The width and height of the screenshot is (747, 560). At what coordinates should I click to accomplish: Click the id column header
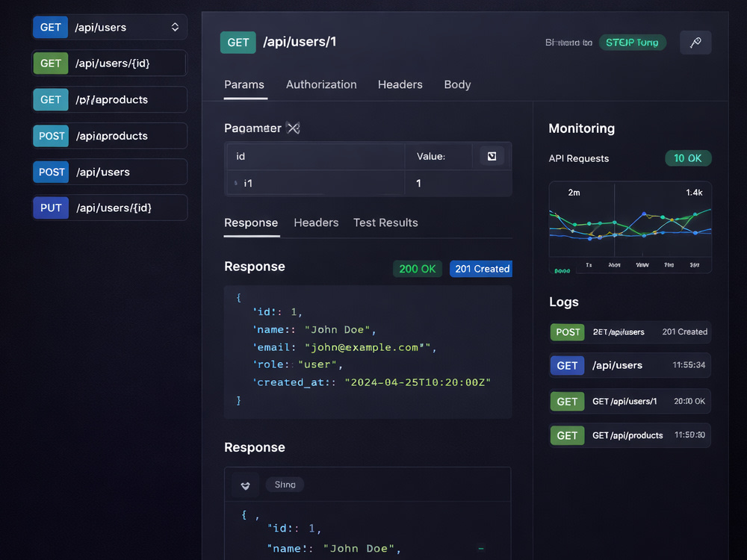click(x=316, y=156)
